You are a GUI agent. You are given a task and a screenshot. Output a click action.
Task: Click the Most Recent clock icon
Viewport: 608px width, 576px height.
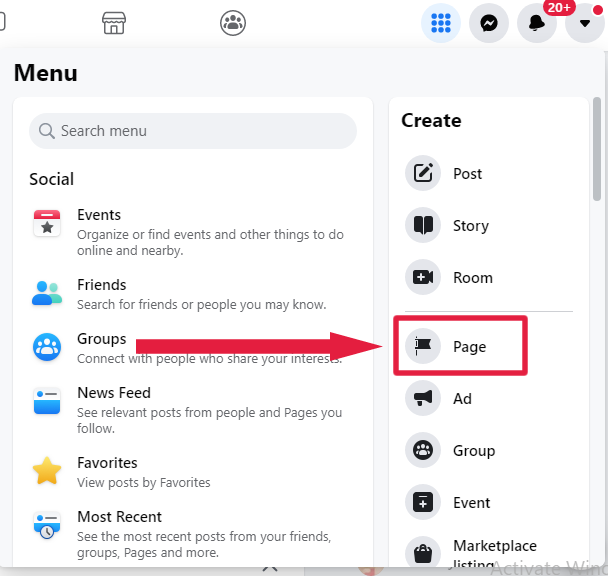47,525
